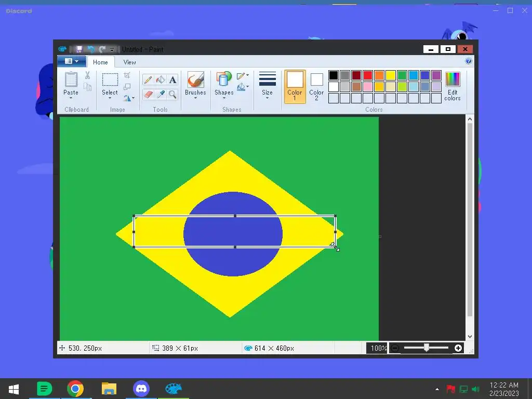Image resolution: width=532 pixels, height=399 pixels.
Task: Click the Copy icon
Action: coord(87,87)
